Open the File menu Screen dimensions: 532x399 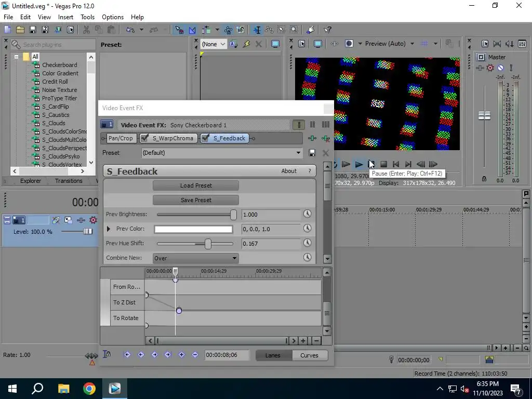click(8, 17)
